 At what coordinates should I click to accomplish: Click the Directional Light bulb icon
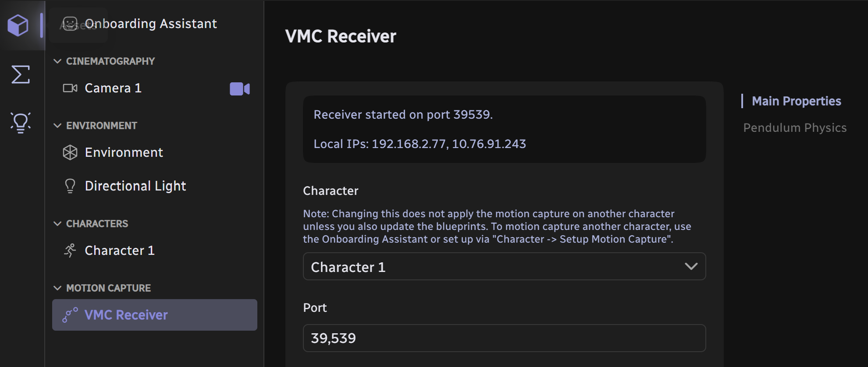tap(70, 186)
